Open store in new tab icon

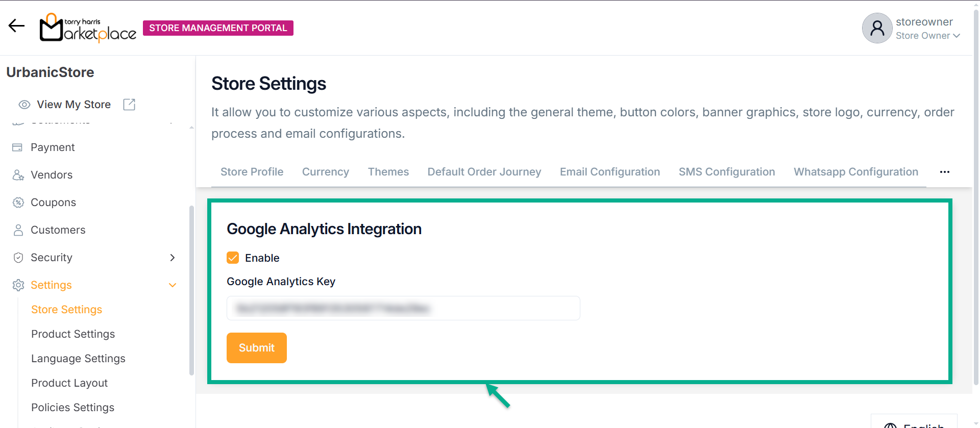click(129, 105)
